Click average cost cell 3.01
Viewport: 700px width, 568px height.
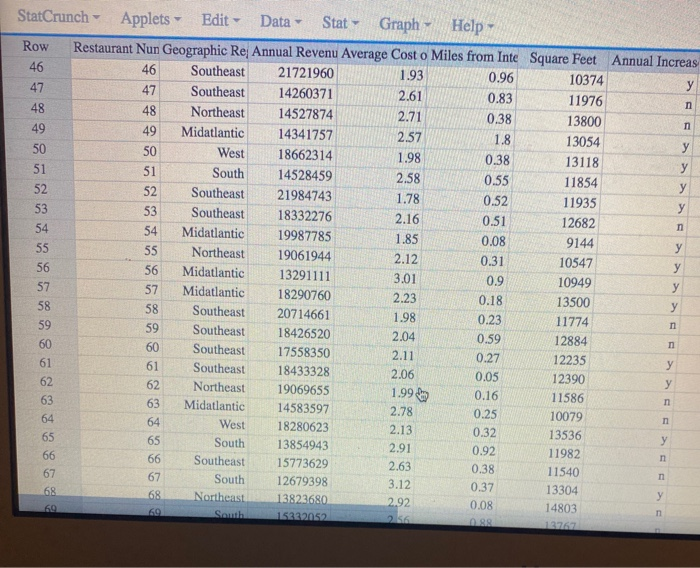(x=404, y=279)
